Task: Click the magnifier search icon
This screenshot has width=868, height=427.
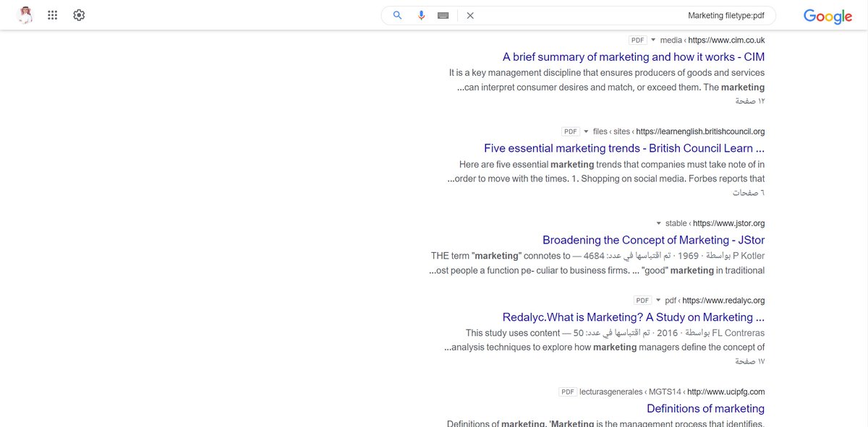Action: click(397, 15)
